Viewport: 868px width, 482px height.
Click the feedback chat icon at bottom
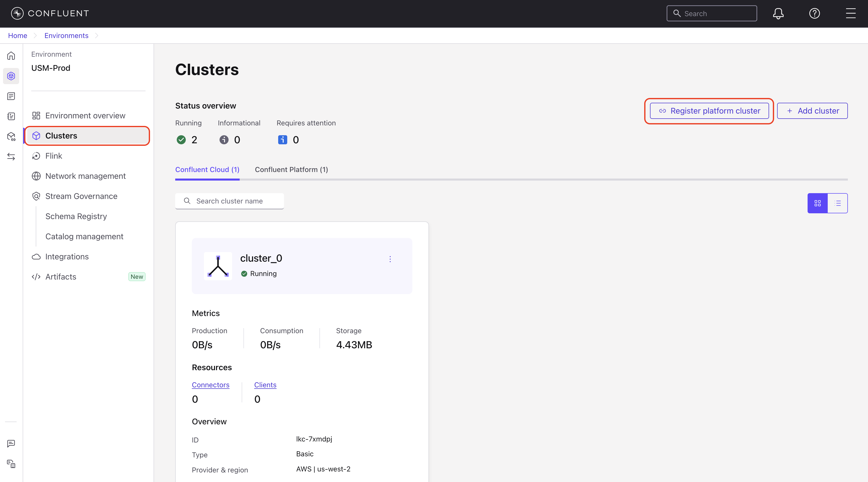(x=11, y=443)
